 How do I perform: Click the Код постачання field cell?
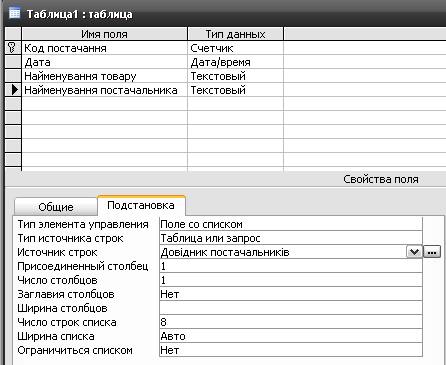click(104, 48)
